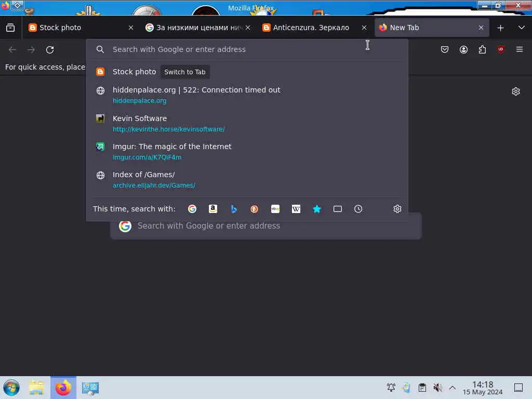Reload the current page

50,50
